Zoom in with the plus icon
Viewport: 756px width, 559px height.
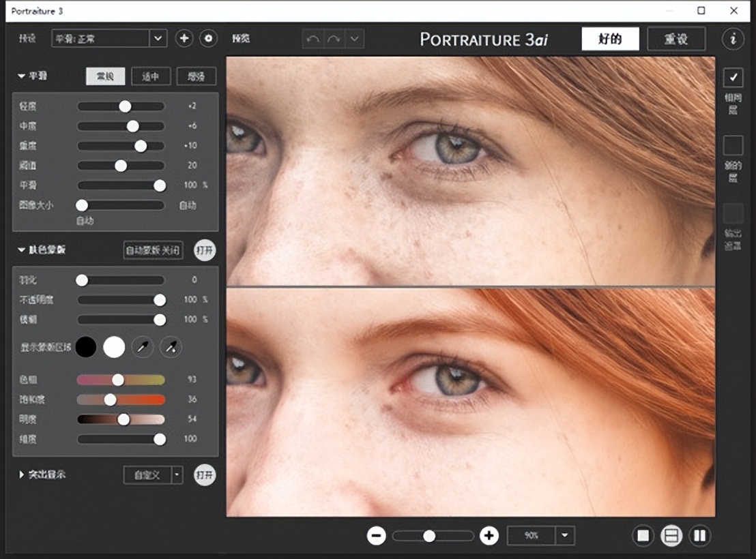[x=489, y=536]
